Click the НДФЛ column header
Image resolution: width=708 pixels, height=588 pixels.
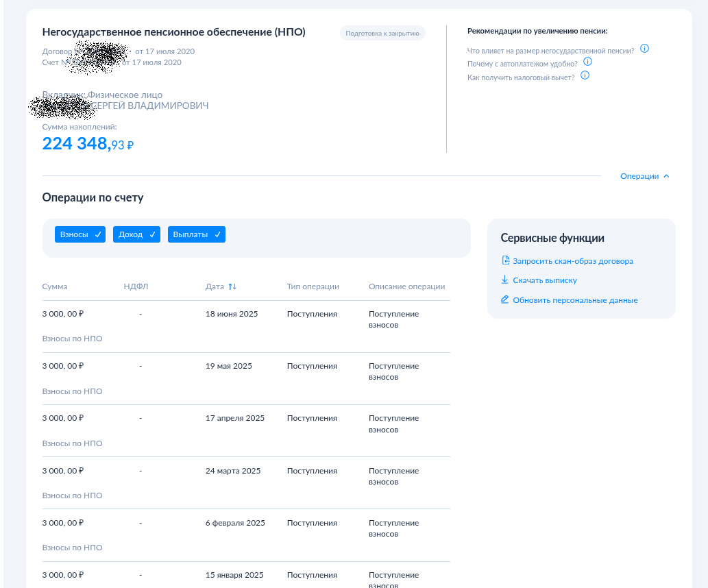136,286
